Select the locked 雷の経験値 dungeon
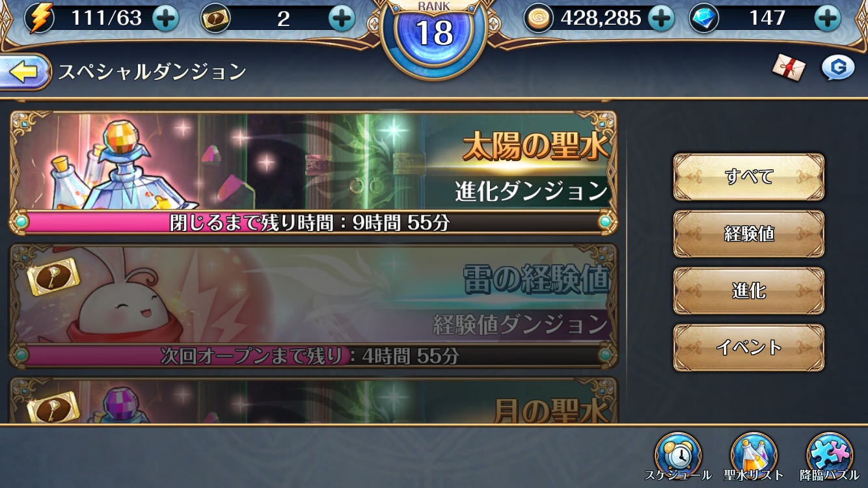868x488 pixels. pyautogui.click(x=313, y=306)
